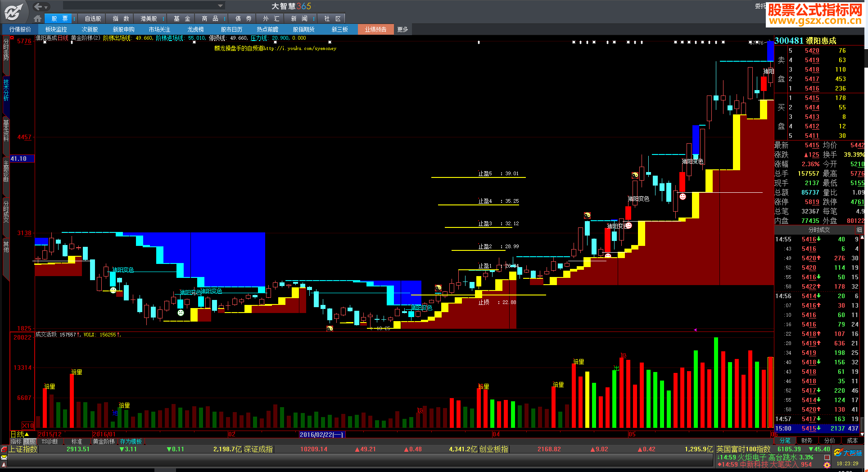Open the 更多 menu
This screenshot has height=472, width=868.
(403, 29)
